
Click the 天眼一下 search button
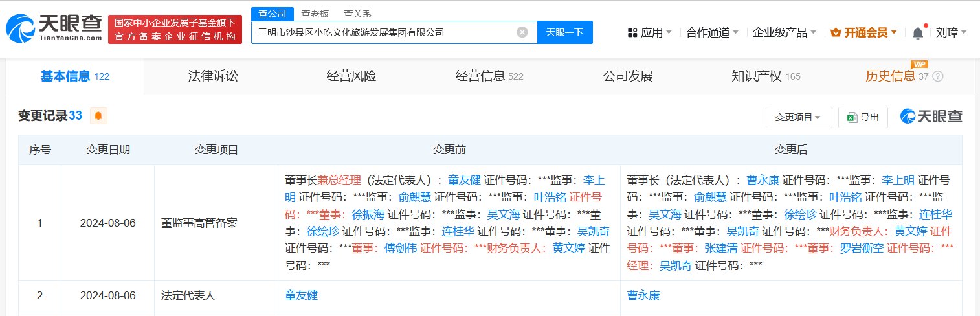coord(565,32)
